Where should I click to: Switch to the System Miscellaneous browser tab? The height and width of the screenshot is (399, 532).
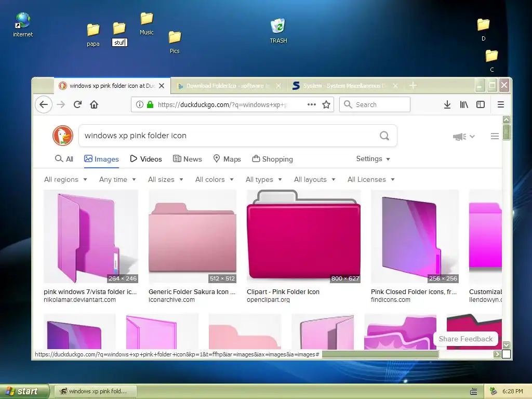click(x=345, y=86)
